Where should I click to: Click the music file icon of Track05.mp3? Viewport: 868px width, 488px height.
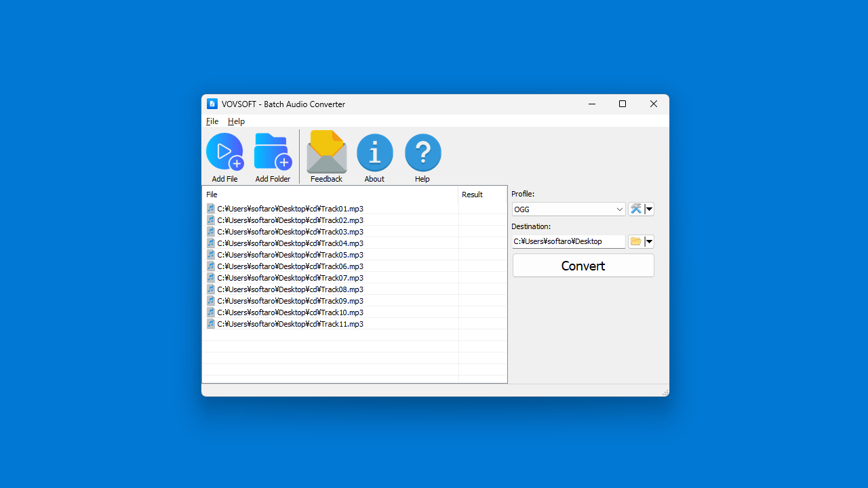pos(211,255)
